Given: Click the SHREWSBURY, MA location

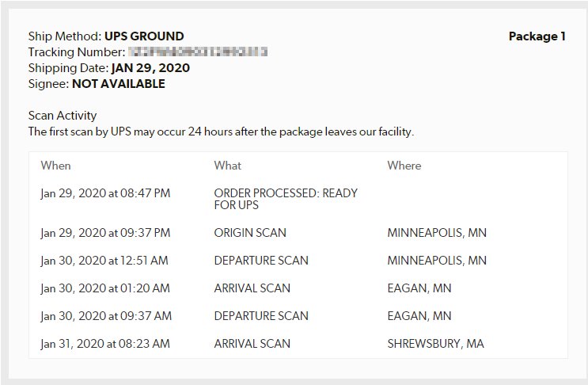Looking at the screenshot, I should (435, 343).
